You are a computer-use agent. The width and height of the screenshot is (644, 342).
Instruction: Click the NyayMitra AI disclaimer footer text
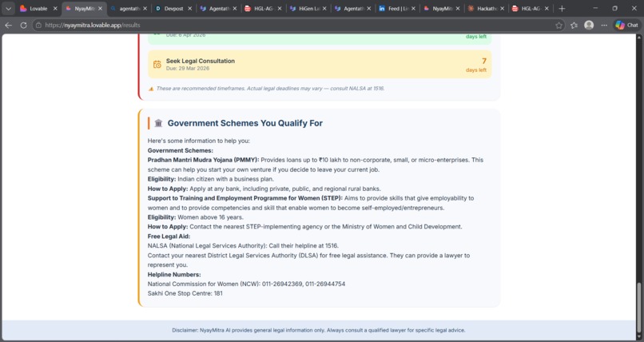point(319,330)
